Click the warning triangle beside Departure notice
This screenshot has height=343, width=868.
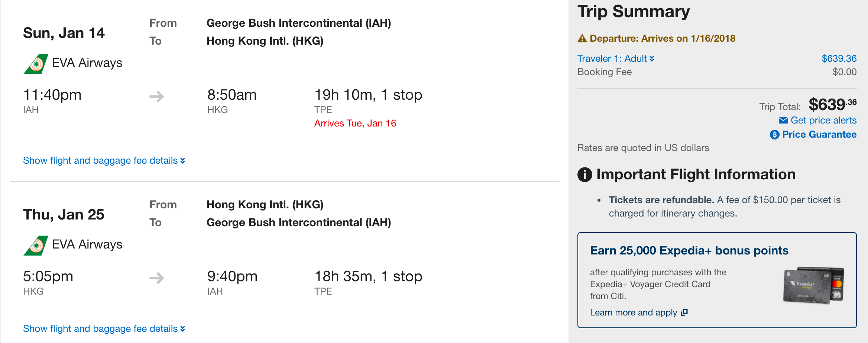582,38
